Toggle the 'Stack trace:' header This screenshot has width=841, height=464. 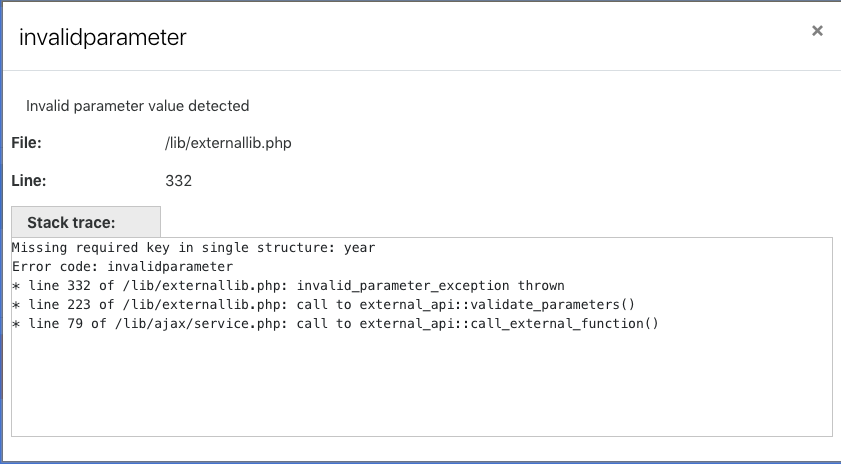click(86, 222)
